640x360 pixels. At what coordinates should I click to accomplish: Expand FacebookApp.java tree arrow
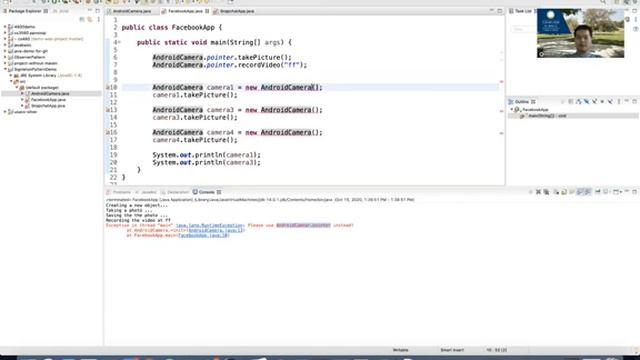click(x=22, y=100)
